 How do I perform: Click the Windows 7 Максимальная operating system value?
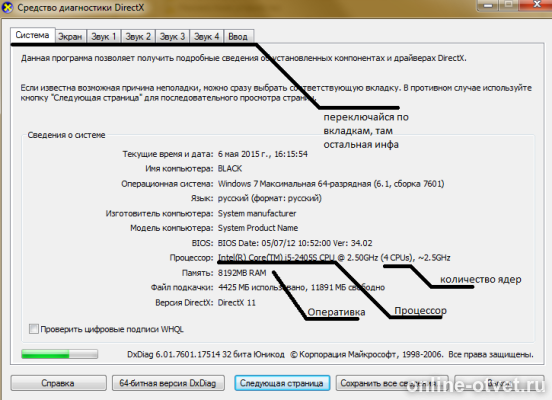click(x=331, y=183)
